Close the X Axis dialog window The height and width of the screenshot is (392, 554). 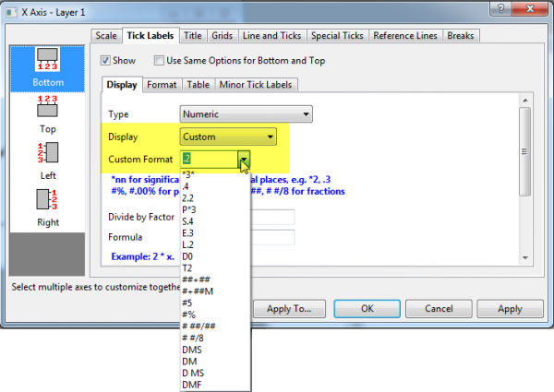[530, 10]
